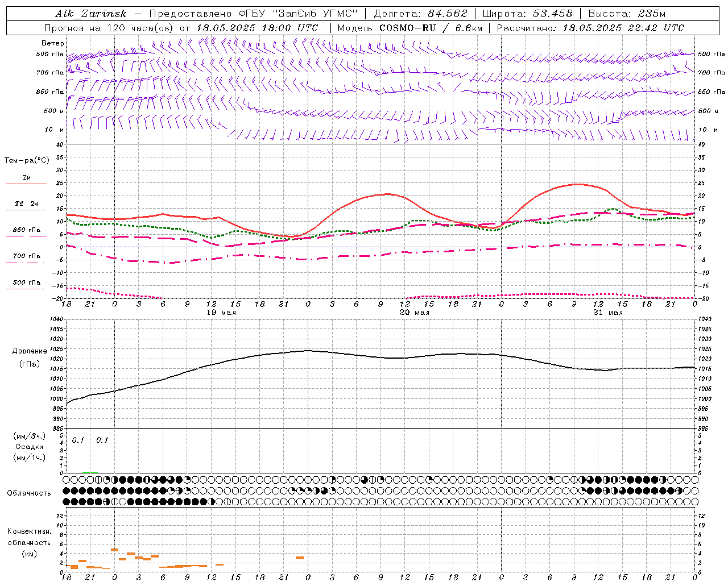Click the (мм/3ч.) precipitation unit label
This screenshot has height=582, width=728.
pos(30,436)
